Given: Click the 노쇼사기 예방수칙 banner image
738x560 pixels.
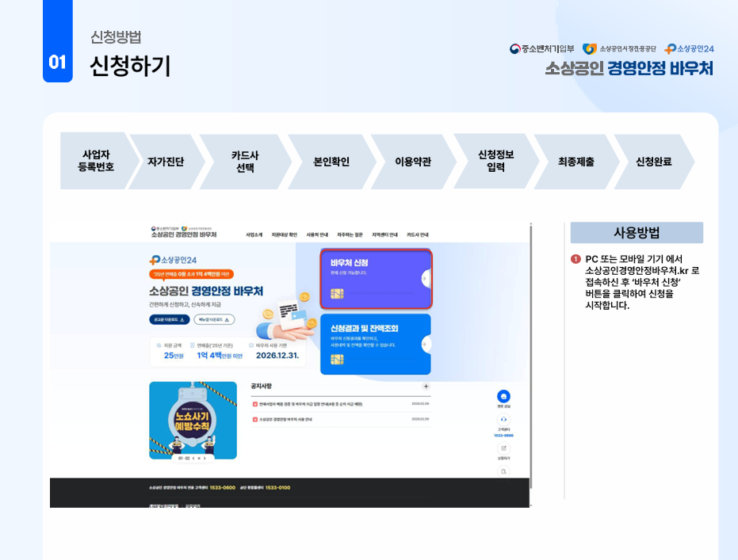Looking at the screenshot, I should coord(193,421).
